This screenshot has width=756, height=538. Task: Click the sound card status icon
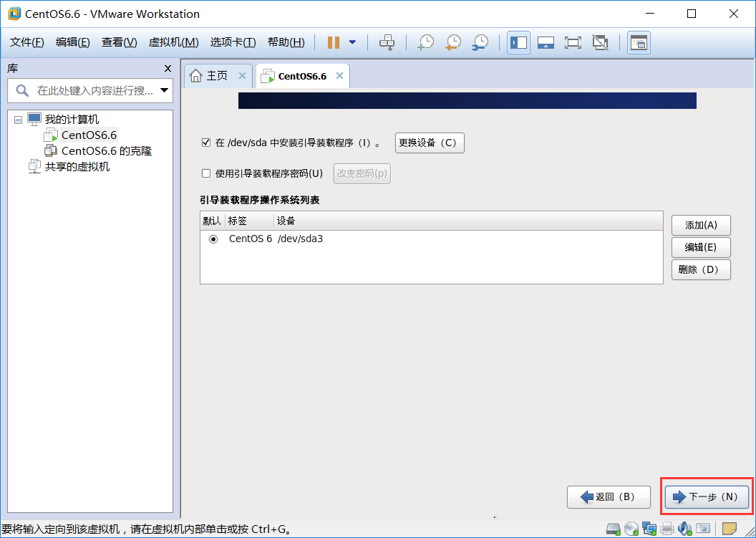[x=684, y=529]
